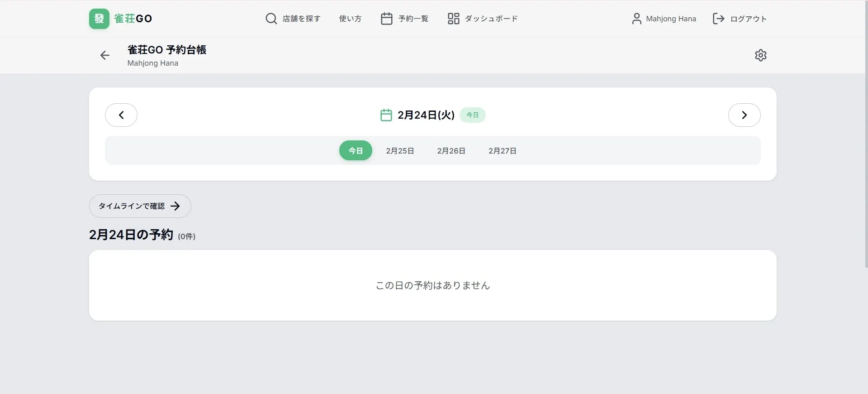The width and height of the screenshot is (868, 394).
Task: Click the logout arrow icon
Action: point(718,19)
